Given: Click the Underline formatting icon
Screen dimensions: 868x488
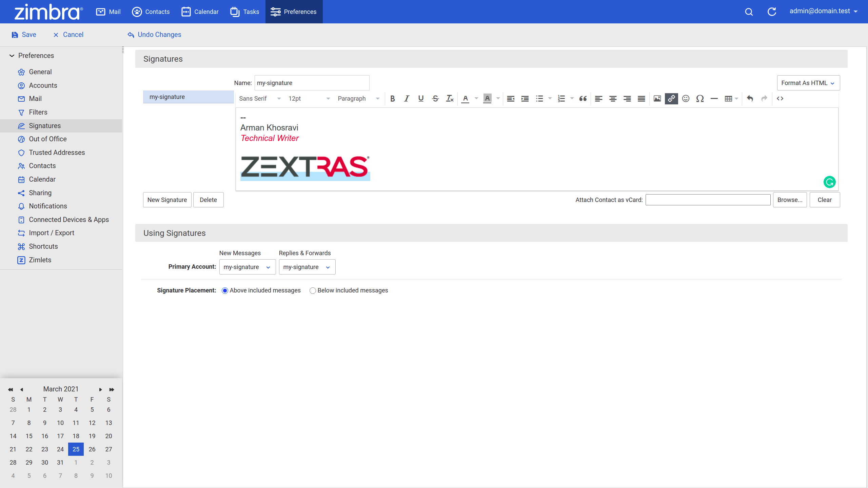Looking at the screenshot, I should 420,98.
